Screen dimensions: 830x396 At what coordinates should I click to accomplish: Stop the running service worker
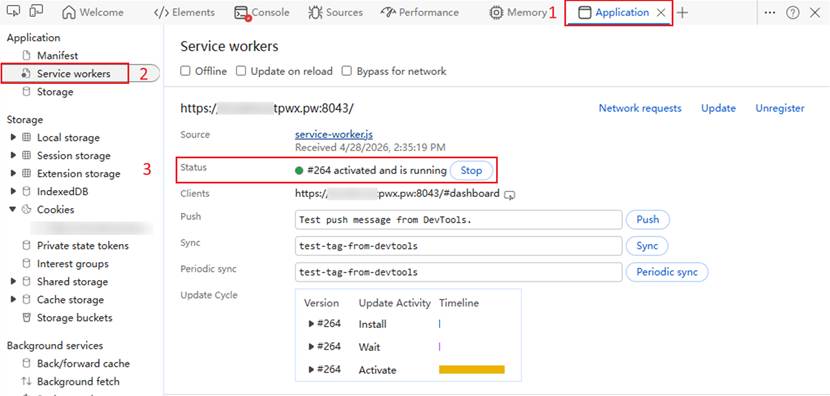[x=471, y=170]
